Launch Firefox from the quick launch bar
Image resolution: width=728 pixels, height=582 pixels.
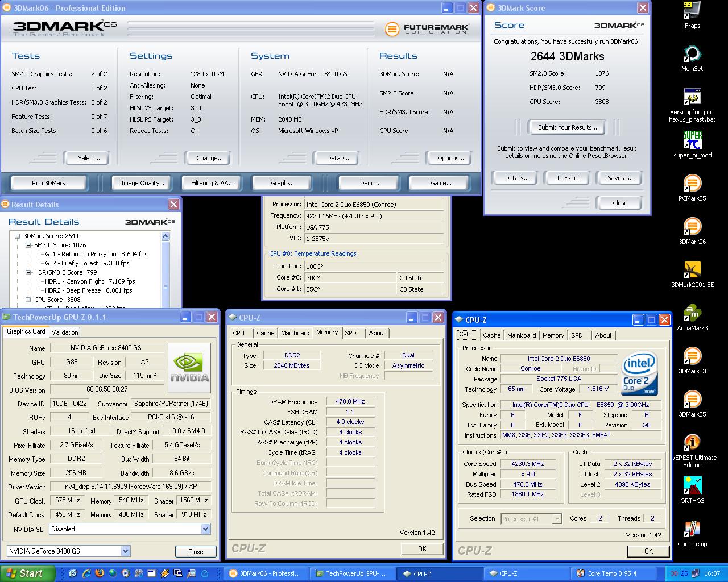point(100,573)
